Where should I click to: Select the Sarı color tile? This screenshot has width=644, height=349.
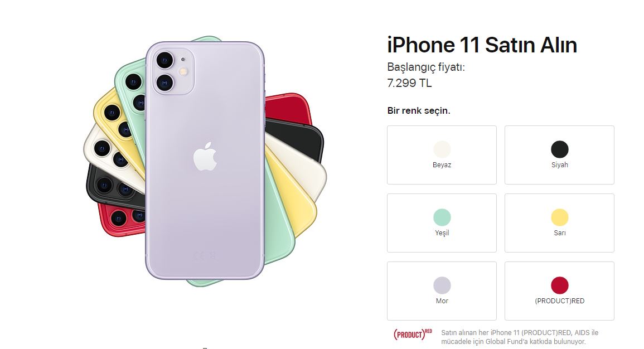click(x=559, y=223)
